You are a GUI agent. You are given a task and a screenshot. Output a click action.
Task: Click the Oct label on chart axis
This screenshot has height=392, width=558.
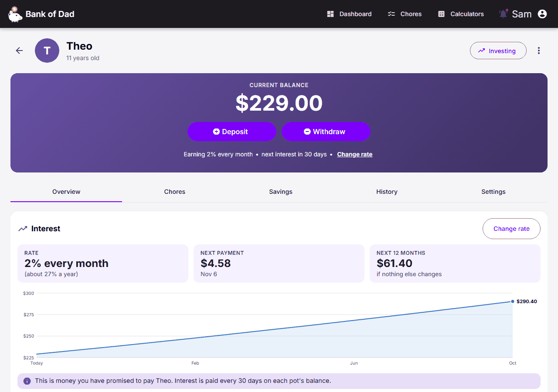[513, 363]
